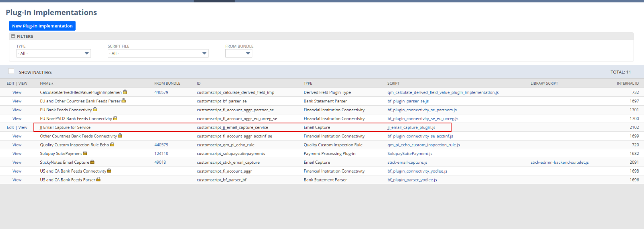Sort by Internal ID column header
The height and width of the screenshot is (229, 644).
627,83
